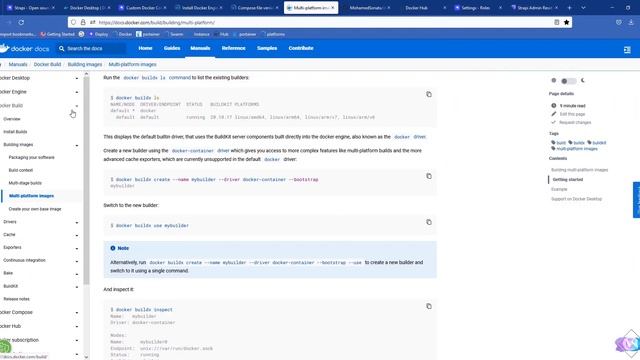This screenshot has width=640, height=360.
Task: Reload the page with refresh button
Action: pos(21,22)
